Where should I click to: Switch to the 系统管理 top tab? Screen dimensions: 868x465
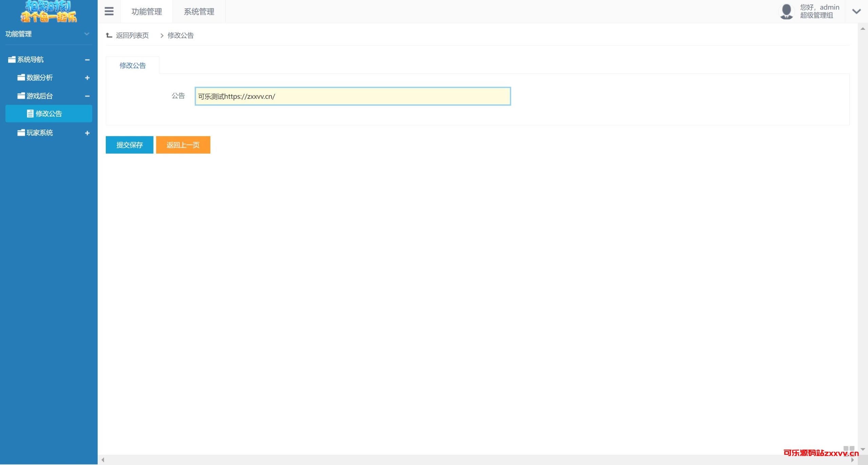point(199,12)
